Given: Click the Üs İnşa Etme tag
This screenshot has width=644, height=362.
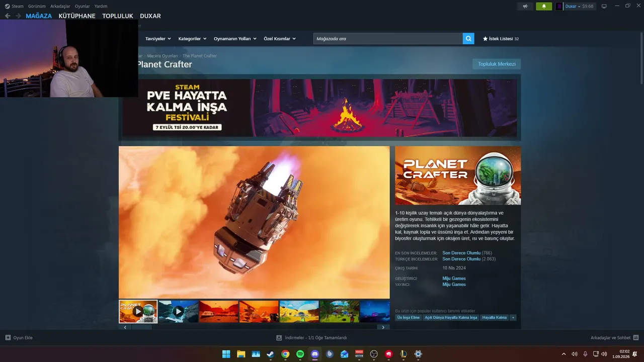Looking at the screenshot, I should pos(409,318).
